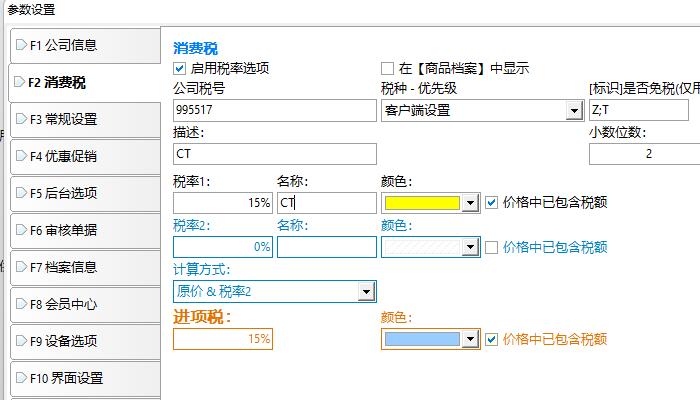This screenshot has width=700, height=400.
Task: Click the 进项税 percentage field
Action: 223,339
